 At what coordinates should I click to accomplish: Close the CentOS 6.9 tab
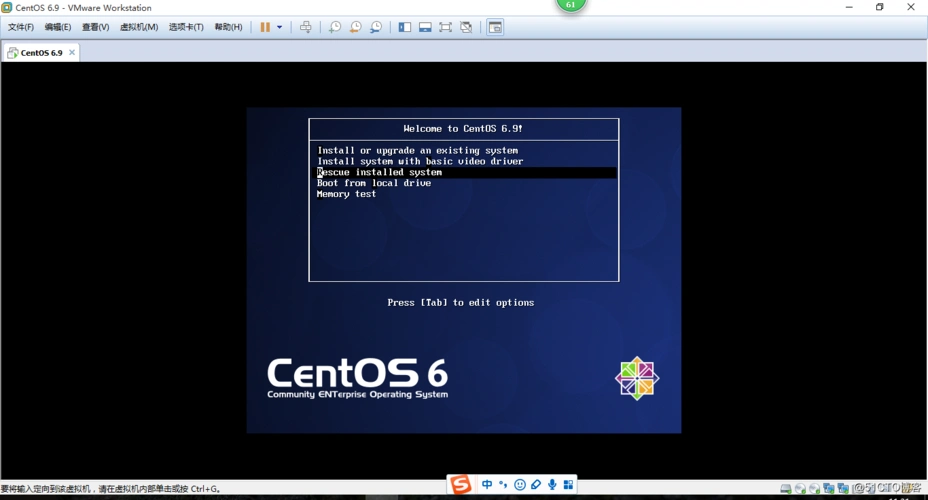[x=72, y=53]
